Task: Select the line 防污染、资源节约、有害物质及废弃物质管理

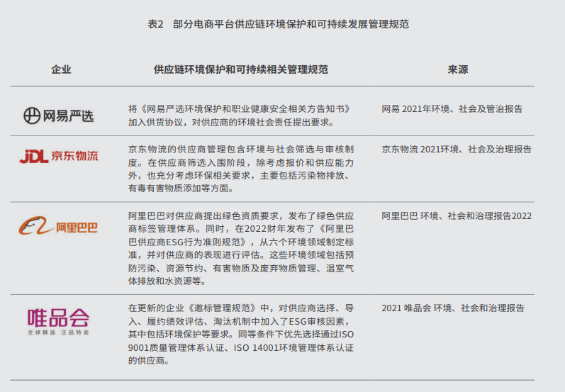Action: pyautogui.click(x=241, y=268)
